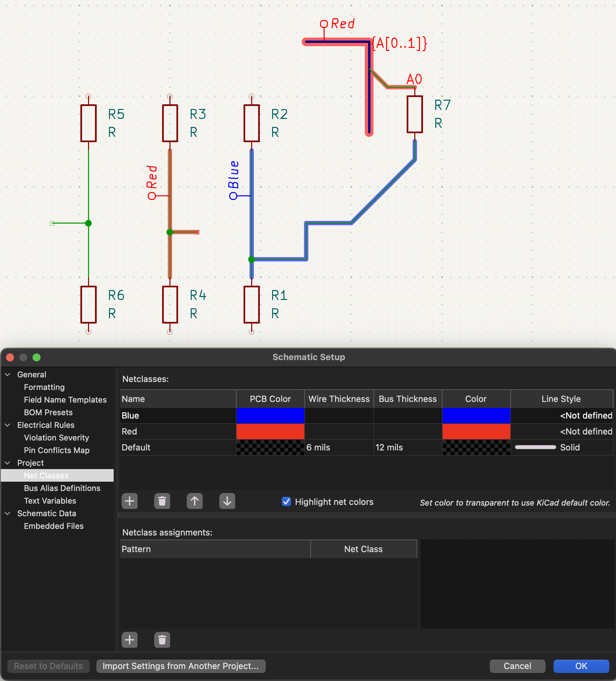The height and width of the screenshot is (681, 616).
Task: Move the netclass up with arrow icon
Action: (195, 501)
